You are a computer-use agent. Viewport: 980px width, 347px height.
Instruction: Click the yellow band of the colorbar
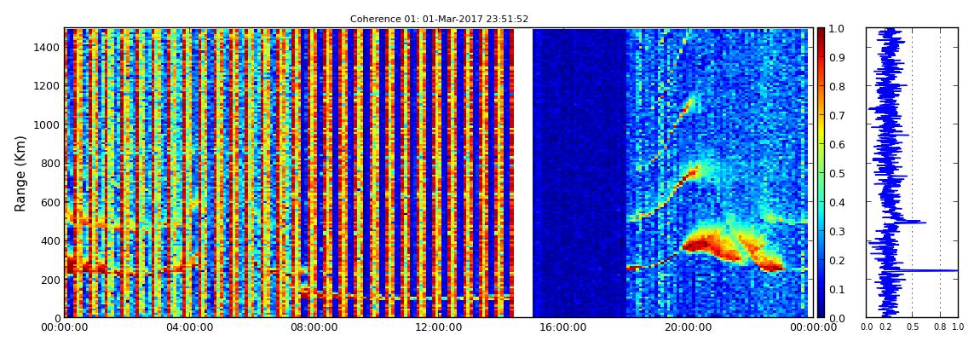[x=821, y=131]
